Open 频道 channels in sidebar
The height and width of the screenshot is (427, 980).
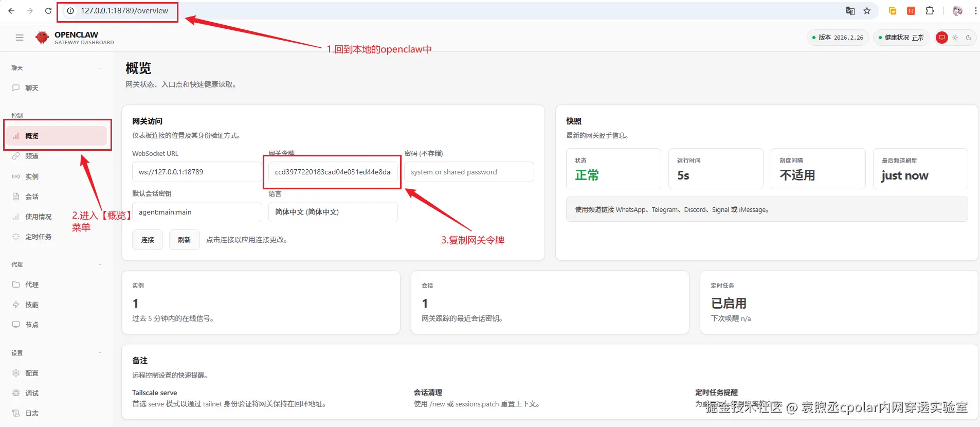(x=57, y=156)
